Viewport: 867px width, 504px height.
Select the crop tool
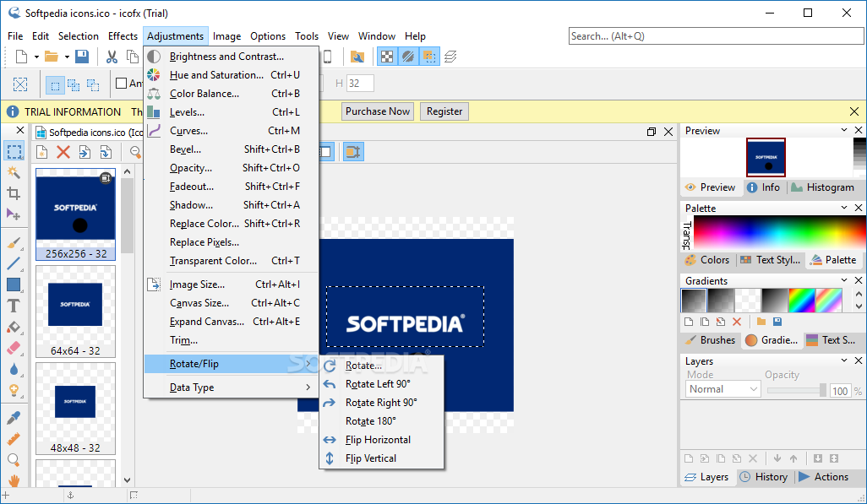[14, 192]
